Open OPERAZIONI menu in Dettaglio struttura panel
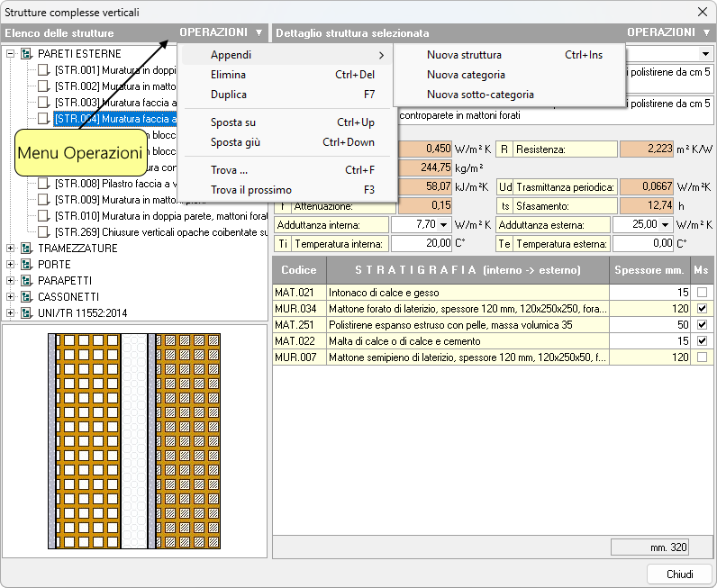This screenshot has width=717, height=588. [x=668, y=32]
